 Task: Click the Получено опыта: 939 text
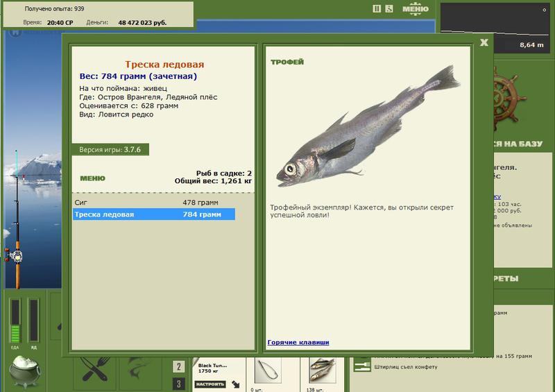pos(55,8)
